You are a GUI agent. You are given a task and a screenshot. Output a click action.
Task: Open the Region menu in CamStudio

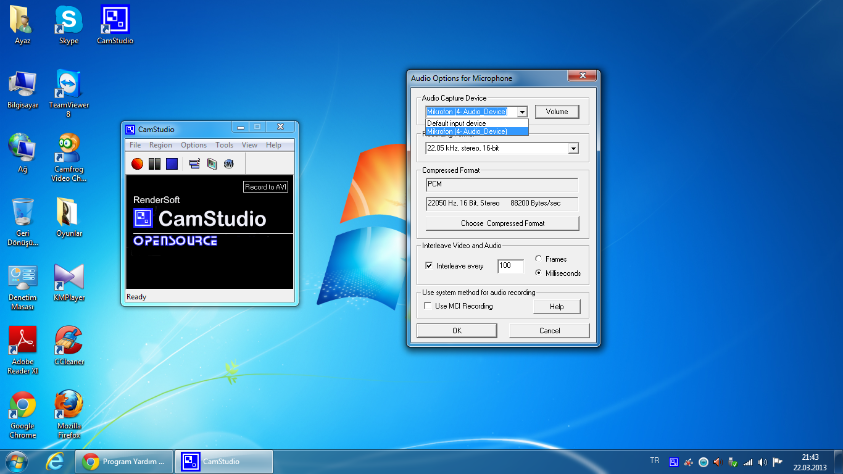[x=160, y=146]
